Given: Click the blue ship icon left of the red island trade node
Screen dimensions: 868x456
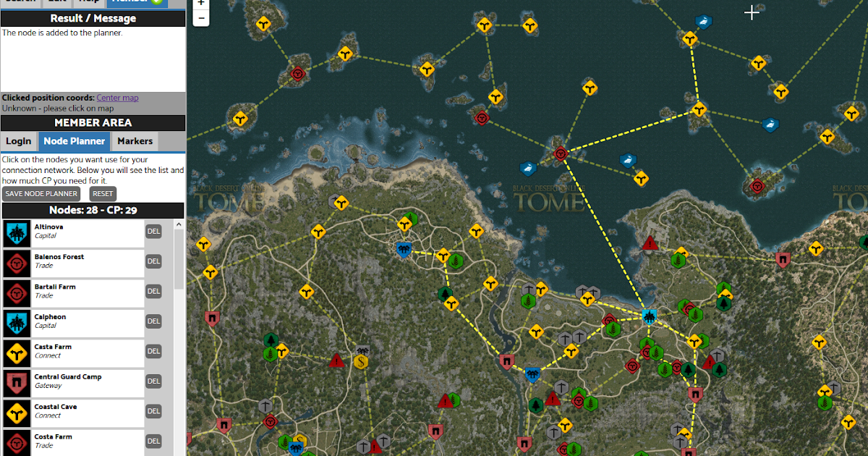Looking at the screenshot, I should [529, 169].
